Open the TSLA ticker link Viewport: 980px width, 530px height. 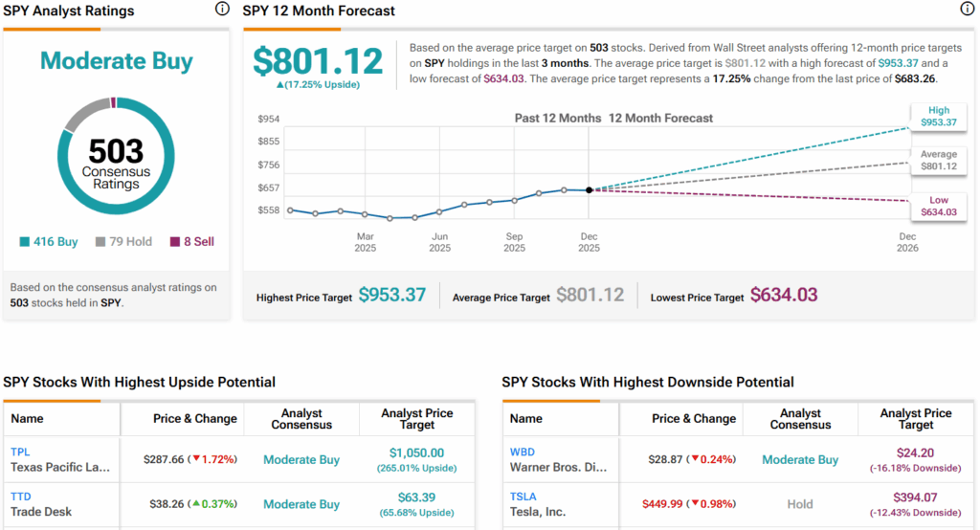click(523, 497)
